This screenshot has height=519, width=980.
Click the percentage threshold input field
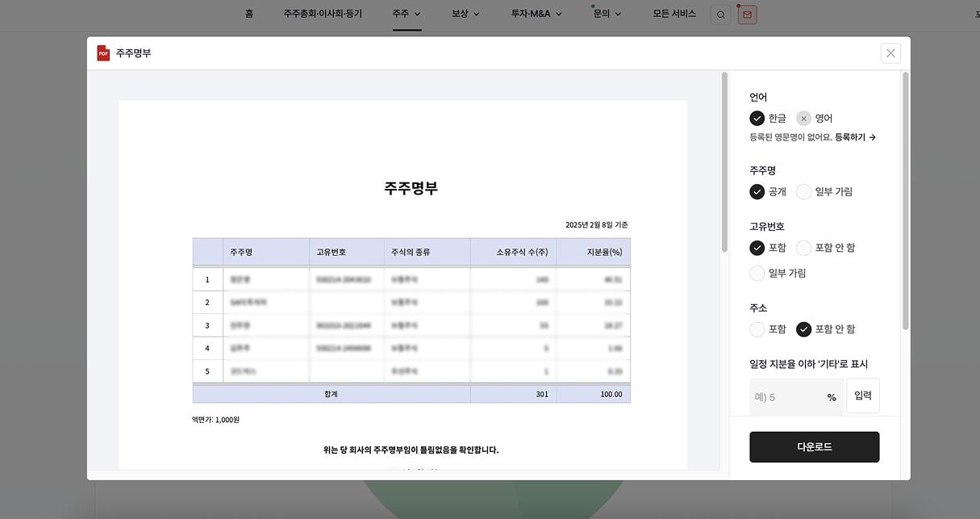tap(796, 397)
